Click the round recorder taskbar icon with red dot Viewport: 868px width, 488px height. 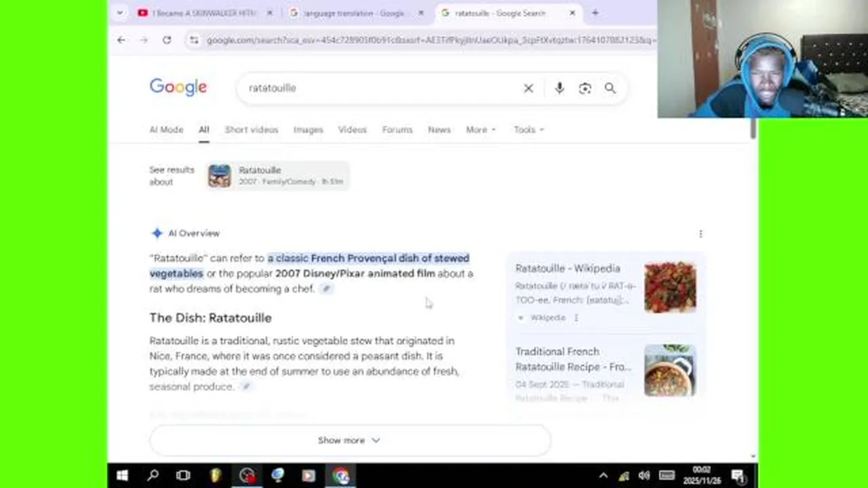(x=247, y=476)
